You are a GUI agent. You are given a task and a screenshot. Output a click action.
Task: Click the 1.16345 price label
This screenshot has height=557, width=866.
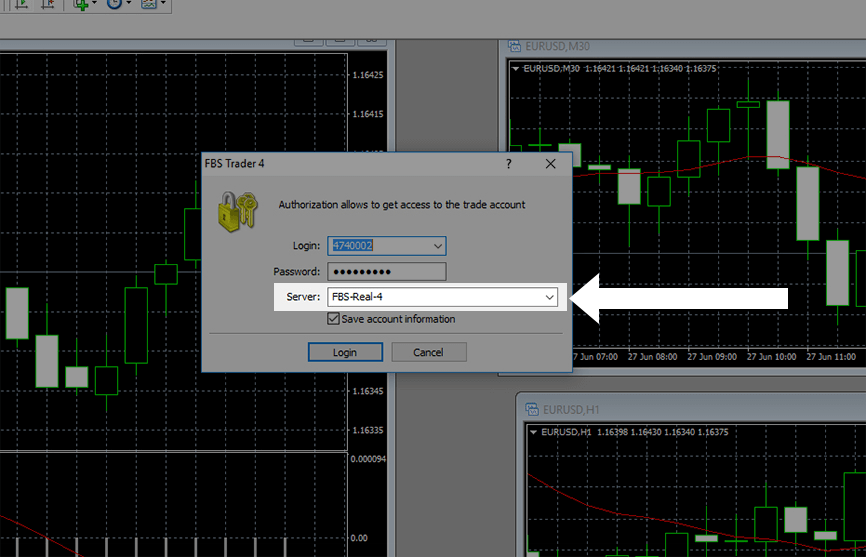coord(368,391)
